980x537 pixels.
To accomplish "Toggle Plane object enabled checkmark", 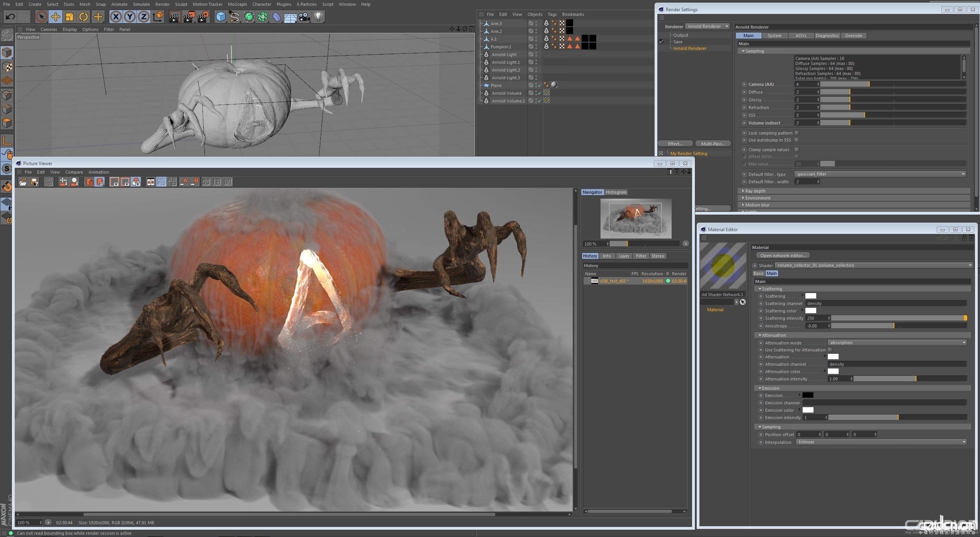I will click(x=540, y=85).
